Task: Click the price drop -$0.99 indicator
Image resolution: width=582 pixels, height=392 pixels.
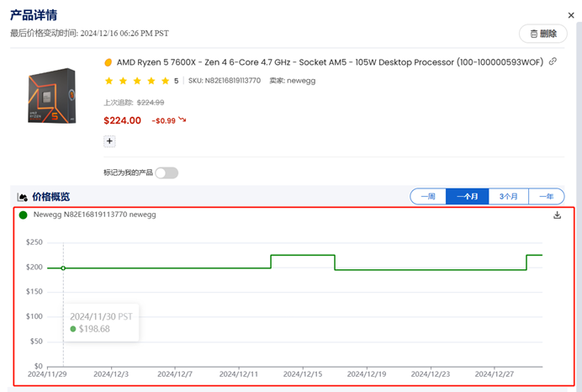Action: (x=163, y=121)
